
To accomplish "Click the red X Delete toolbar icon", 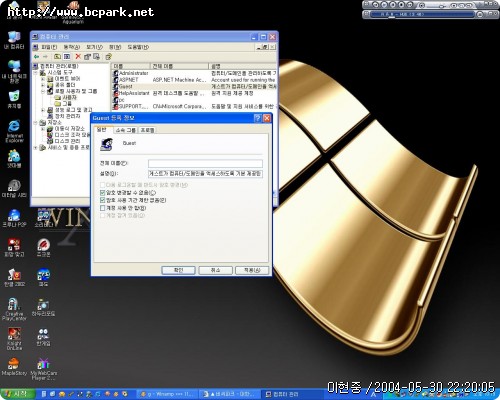I will [x=78, y=57].
